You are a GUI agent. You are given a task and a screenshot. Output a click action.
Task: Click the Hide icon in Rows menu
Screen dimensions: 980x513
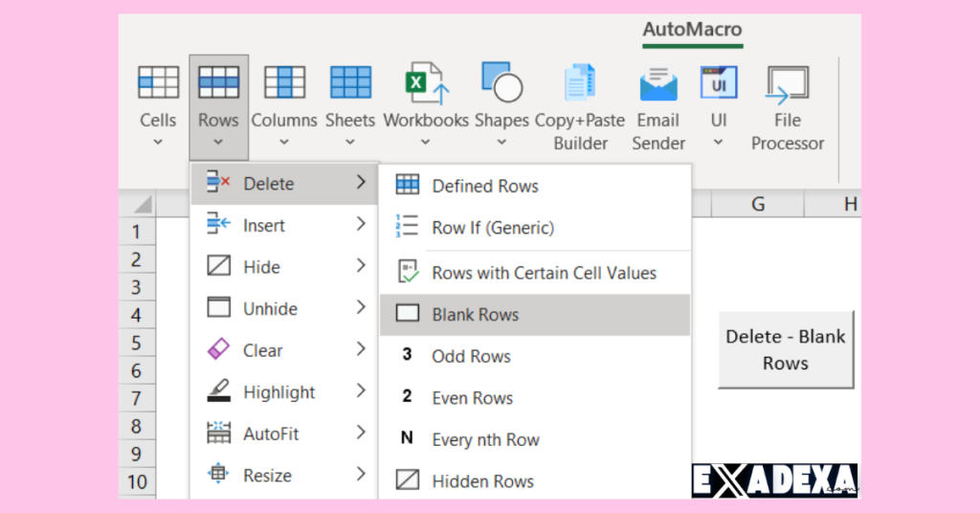click(218, 265)
